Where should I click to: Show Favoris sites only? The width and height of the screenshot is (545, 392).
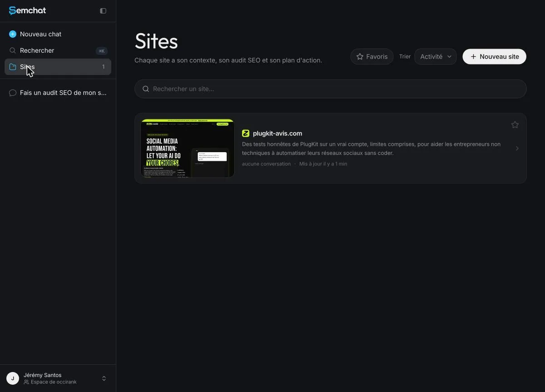click(x=372, y=57)
